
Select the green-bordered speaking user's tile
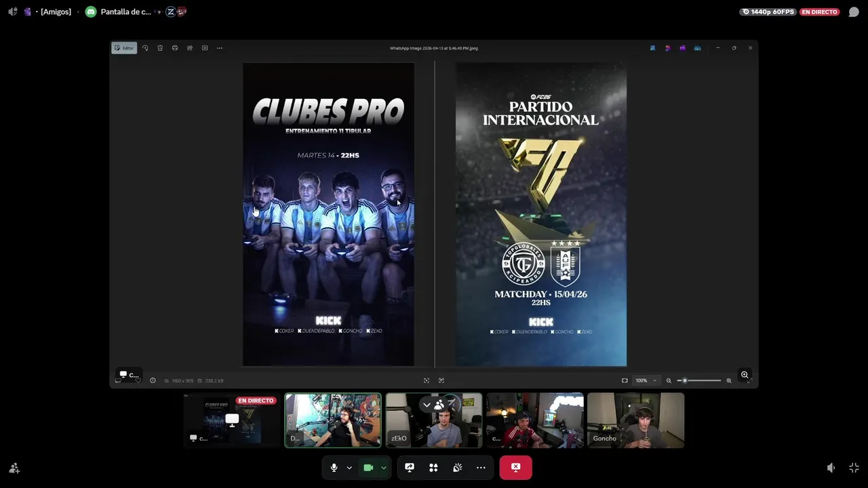coord(333,420)
